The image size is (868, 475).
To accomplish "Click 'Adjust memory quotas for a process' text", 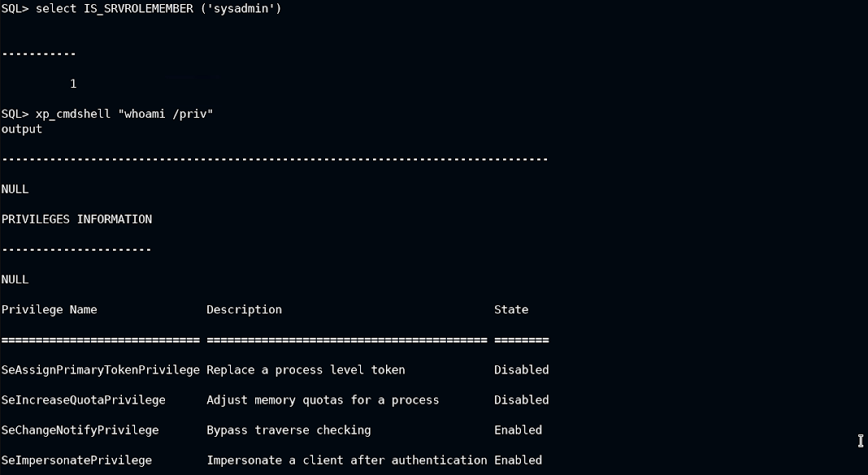I will [323, 399].
